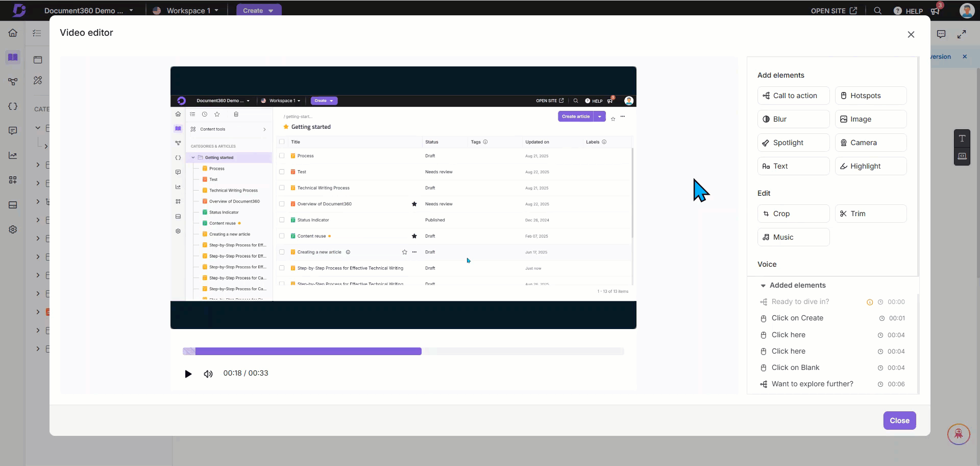The image size is (980, 466).
Task: Open the OPEN SITE link
Action: click(834, 11)
